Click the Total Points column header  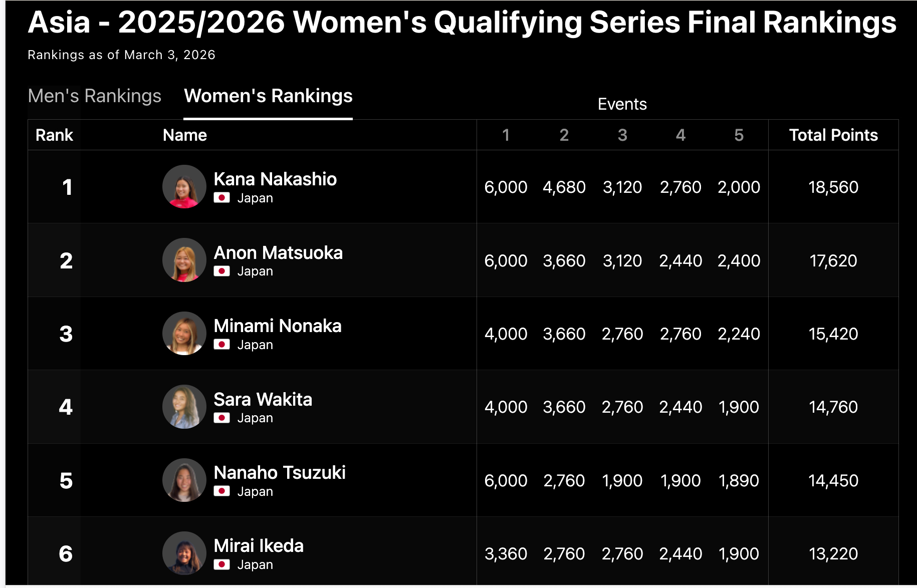coord(833,135)
